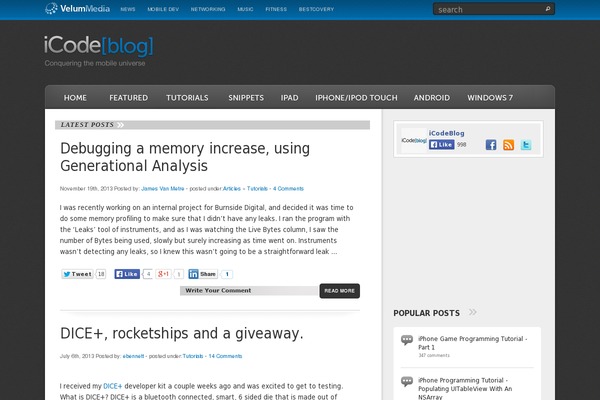600x400 pixels.
Task: Open the 14 Comments link
Action: 225,356
